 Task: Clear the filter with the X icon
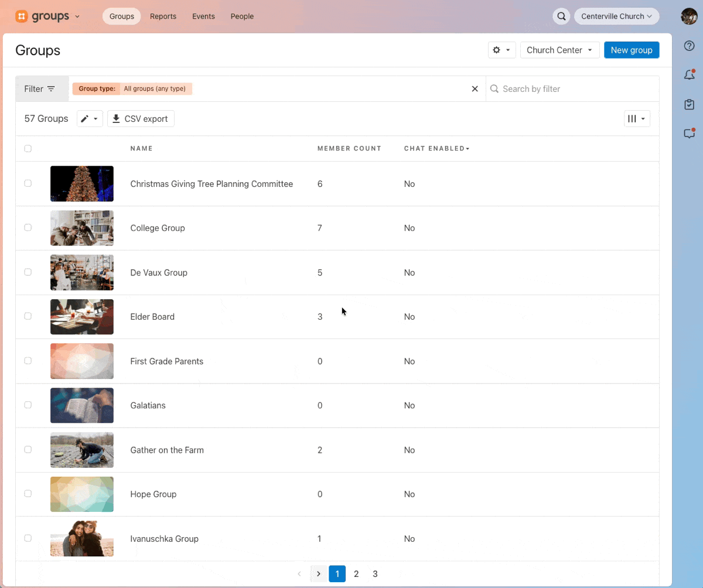coord(475,89)
